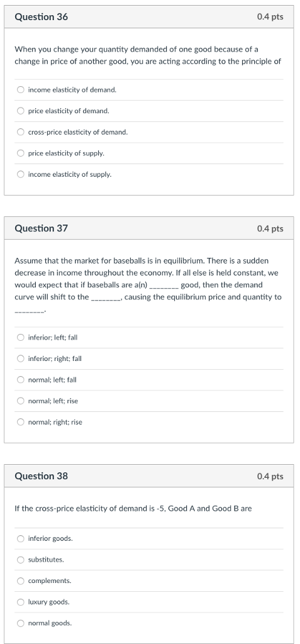300x644 pixels.
Task: Pick 'cross-price elasticity of demand' answer
Action: [x=21, y=132]
